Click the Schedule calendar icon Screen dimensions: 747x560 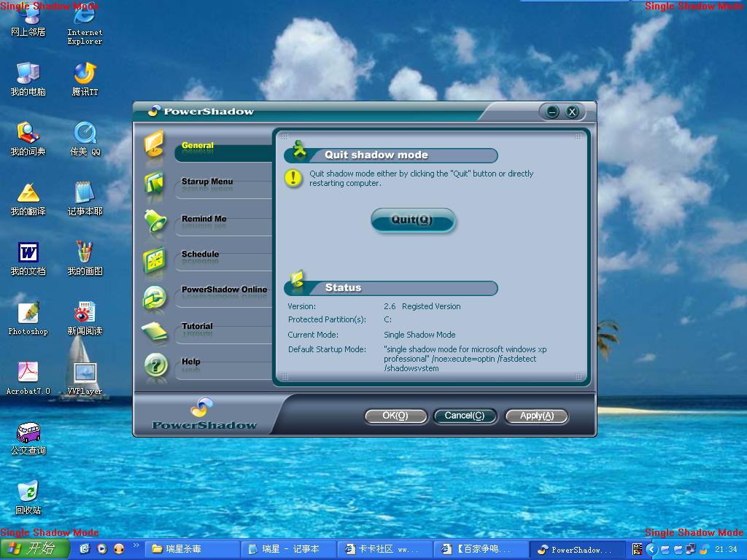pyautogui.click(x=155, y=260)
